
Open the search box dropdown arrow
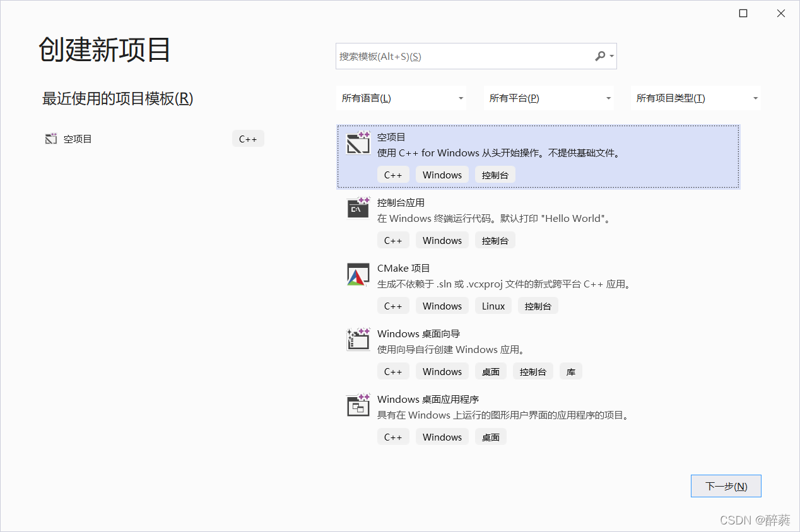612,57
